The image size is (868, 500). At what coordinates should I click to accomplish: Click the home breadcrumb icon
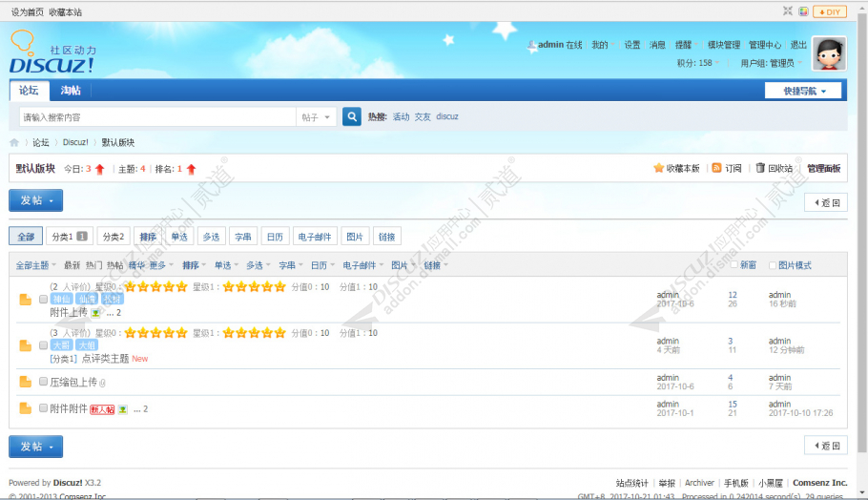pos(14,142)
